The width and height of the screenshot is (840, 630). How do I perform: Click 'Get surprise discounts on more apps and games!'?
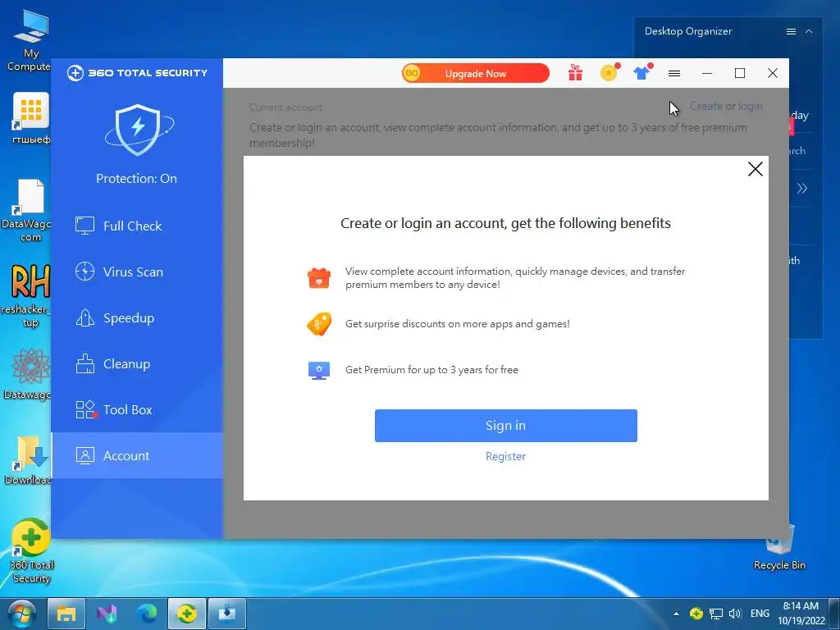(x=458, y=323)
